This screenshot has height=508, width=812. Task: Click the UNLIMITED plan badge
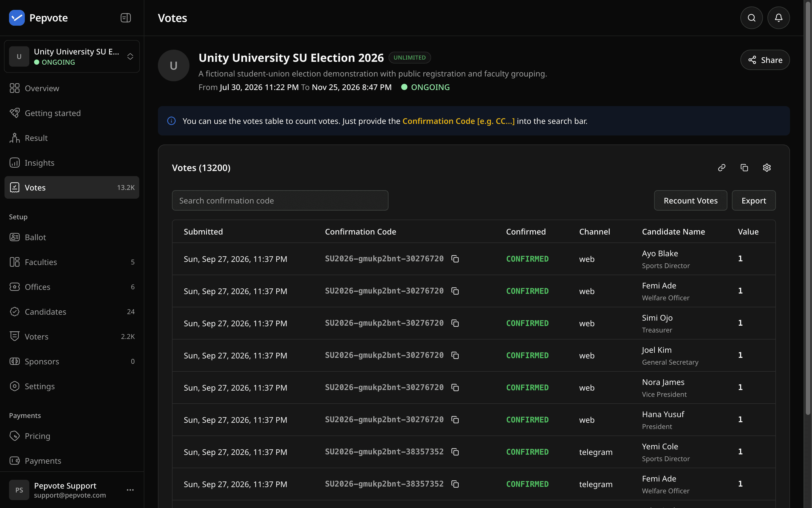pos(409,58)
